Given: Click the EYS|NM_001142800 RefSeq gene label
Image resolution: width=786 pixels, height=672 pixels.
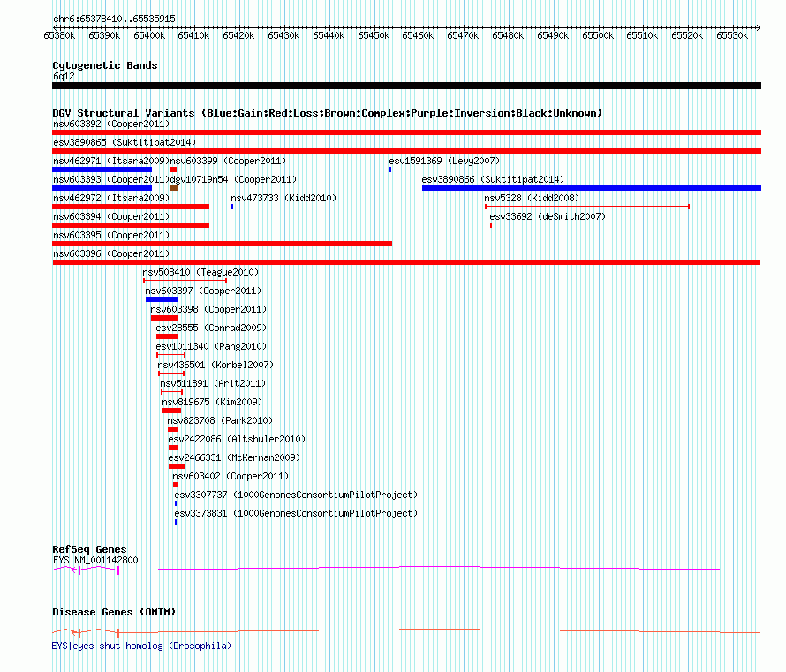Looking at the screenshot, I should [95, 560].
